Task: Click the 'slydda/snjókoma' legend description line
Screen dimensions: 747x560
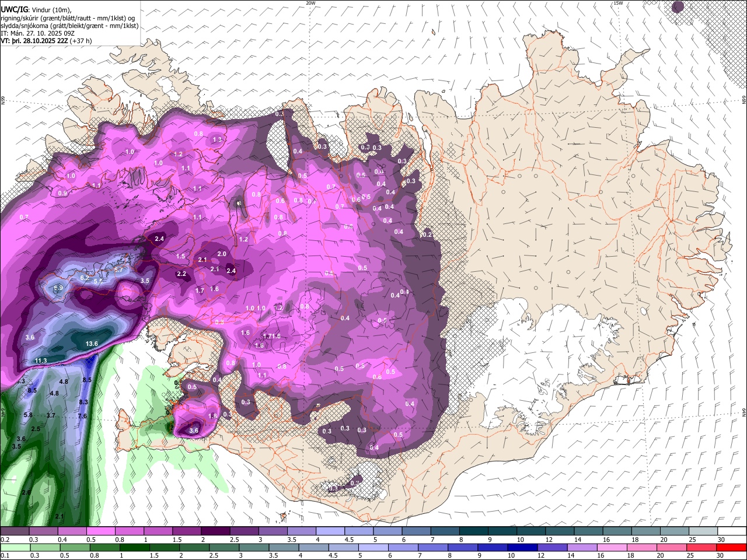Action: (x=69, y=26)
